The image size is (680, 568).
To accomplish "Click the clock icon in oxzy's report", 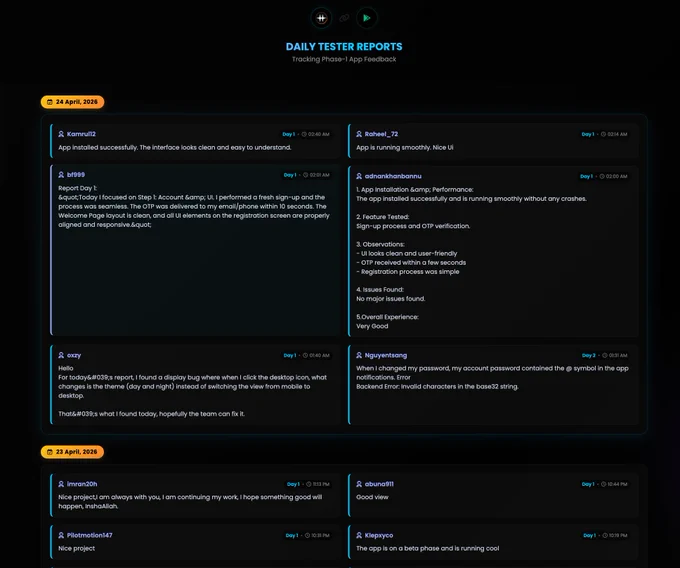I will click(305, 356).
